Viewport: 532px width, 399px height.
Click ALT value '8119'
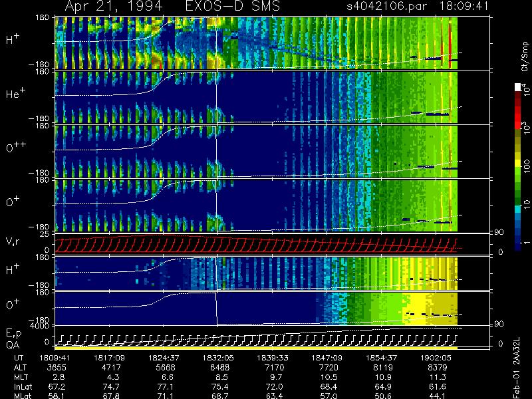pyautogui.click(x=383, y=368)
